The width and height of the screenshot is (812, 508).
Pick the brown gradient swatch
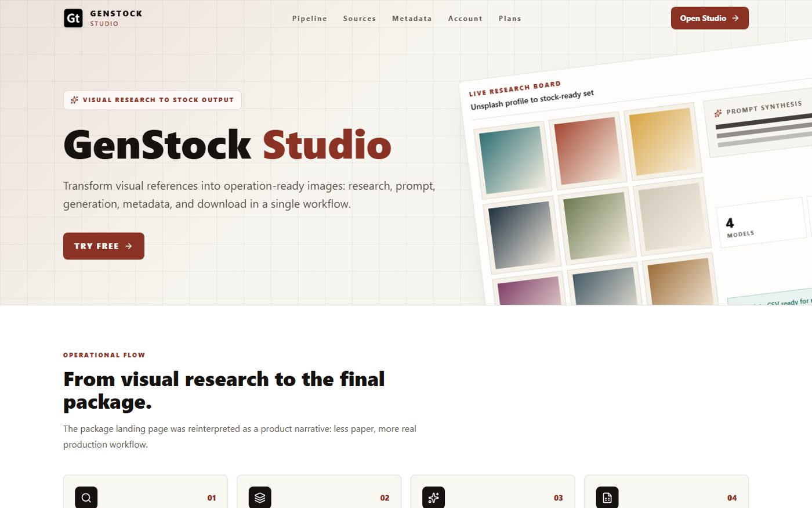pyautogui.click(x=681, y=282)
